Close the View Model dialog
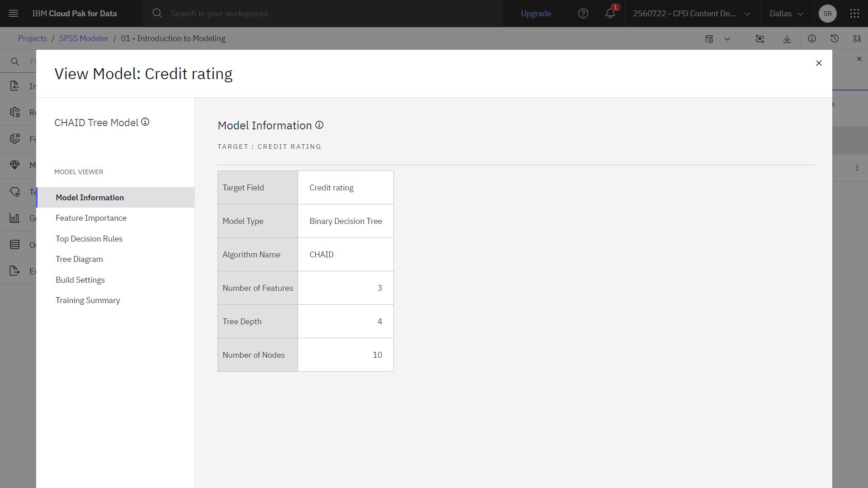 click(x=819, y=63)
